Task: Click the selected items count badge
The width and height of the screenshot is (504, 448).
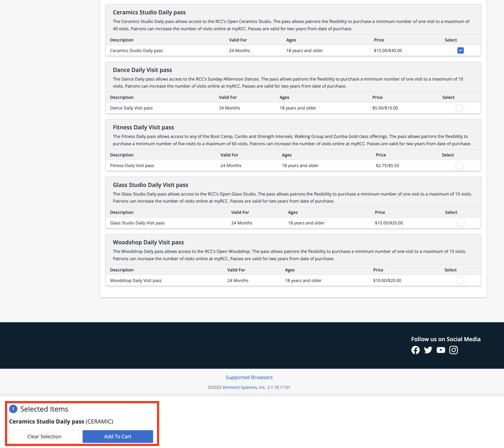Action: (x=13, y=409)
